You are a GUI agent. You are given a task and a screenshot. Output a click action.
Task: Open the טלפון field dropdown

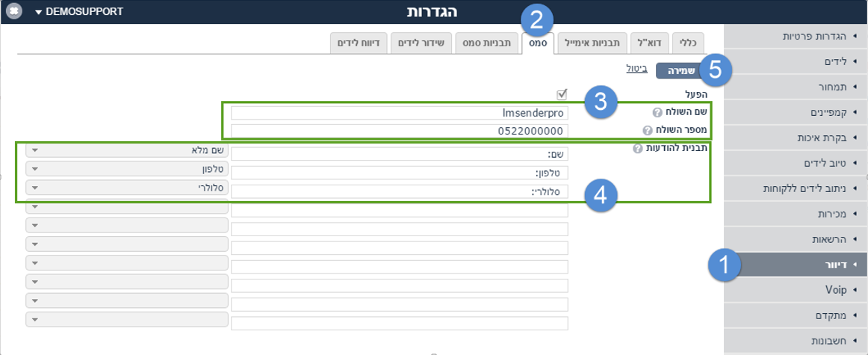tap(127, 169)
